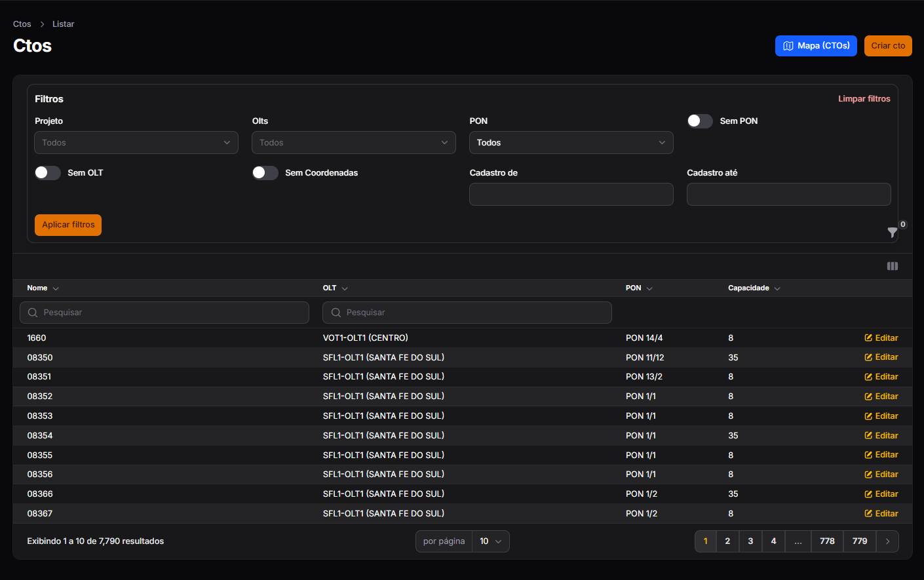
Task: Click edit icon for row 08350
Action: coord(868,357)
